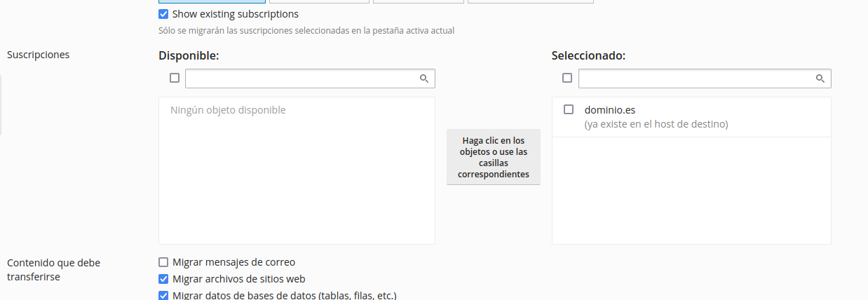Check the box beside dominio.es

coord(569,109)
